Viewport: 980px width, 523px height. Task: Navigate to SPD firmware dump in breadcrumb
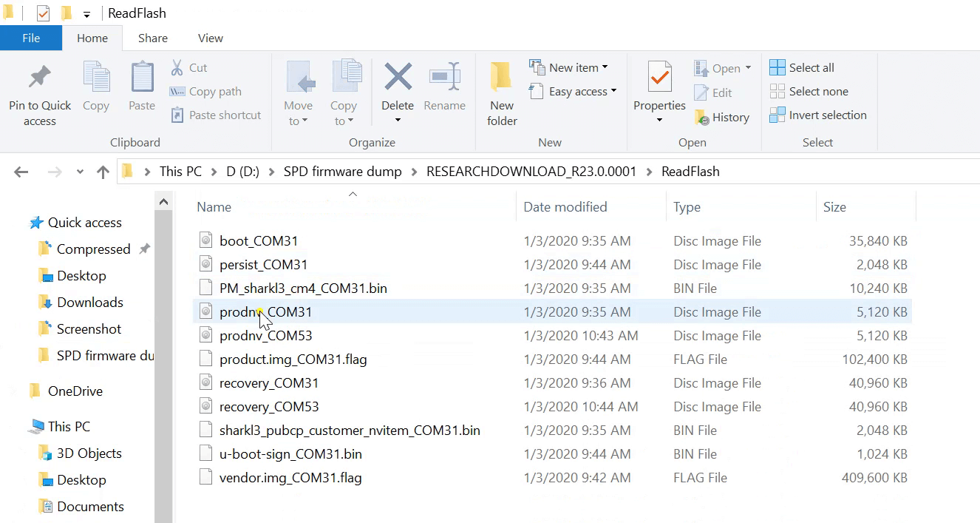pos(342,171)
